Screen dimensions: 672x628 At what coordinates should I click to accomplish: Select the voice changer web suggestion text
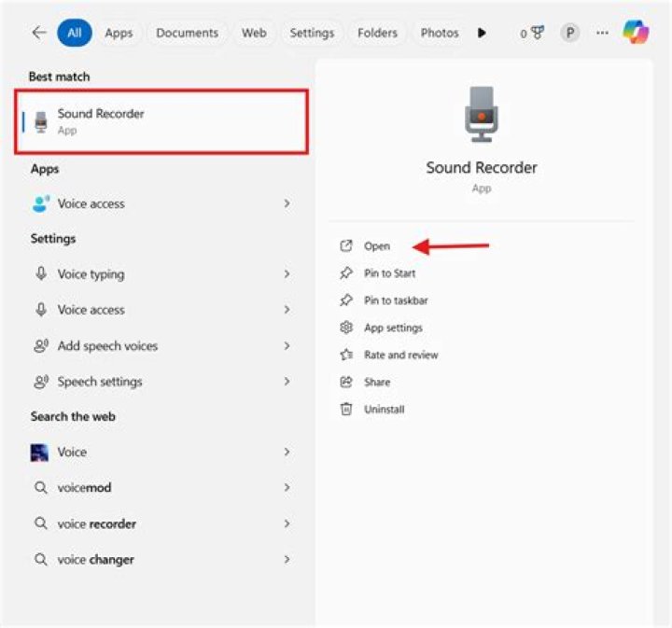click(x=96, y=560)
